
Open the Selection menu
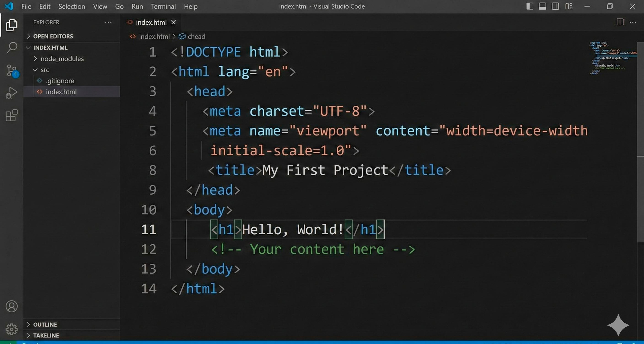tap(72, 6)
